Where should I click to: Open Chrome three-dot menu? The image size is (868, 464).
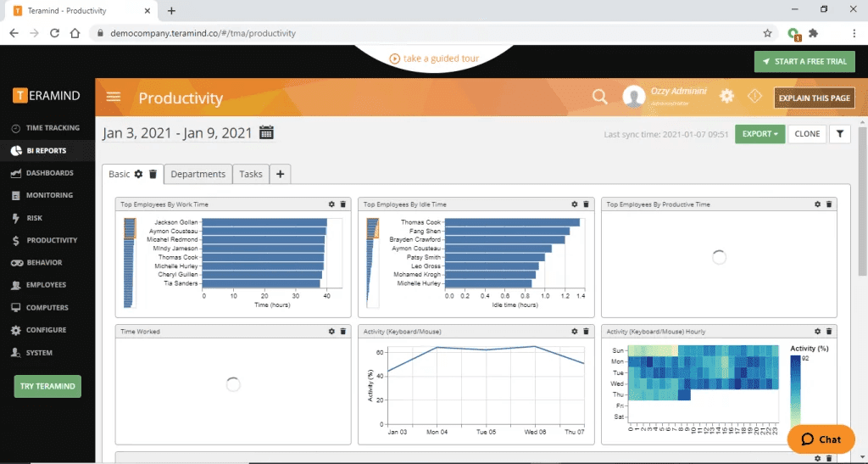pos(854,33)
